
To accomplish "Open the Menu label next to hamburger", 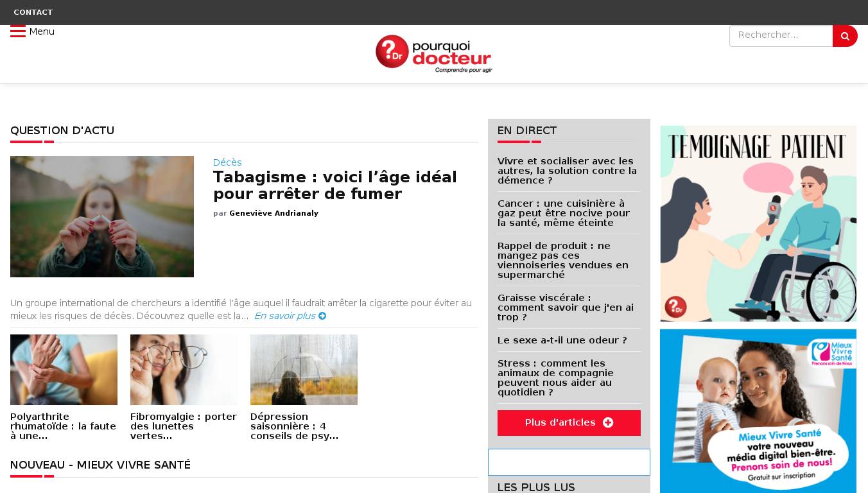I will 42,31.
